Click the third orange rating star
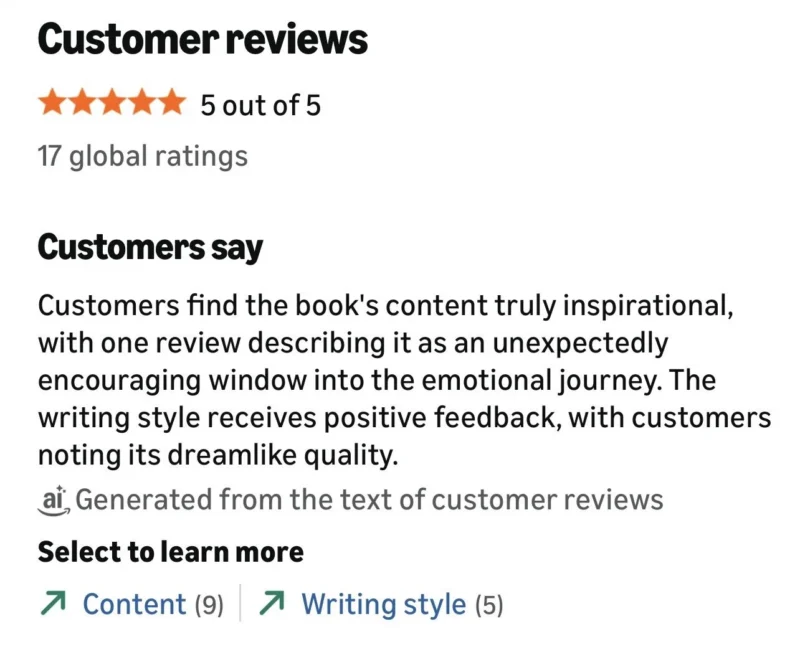The image size is (800, 652). (112, 102)
